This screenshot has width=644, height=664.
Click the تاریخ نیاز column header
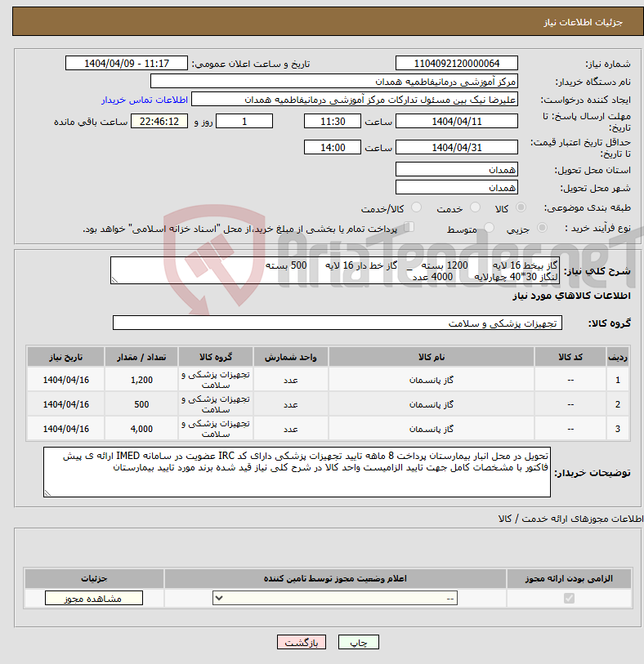(65, 357)
